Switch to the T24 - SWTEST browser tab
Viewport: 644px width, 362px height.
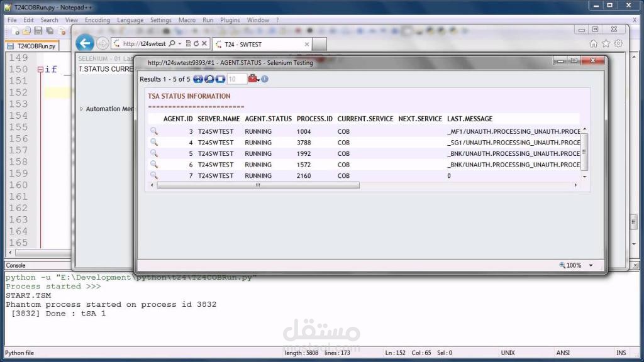coord(260,44)
